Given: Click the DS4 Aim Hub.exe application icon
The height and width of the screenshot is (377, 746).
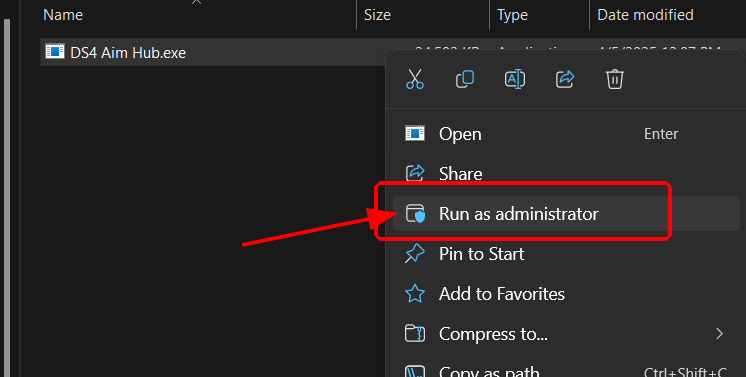Looking at the screenshot, I should (x=55, y=51).
